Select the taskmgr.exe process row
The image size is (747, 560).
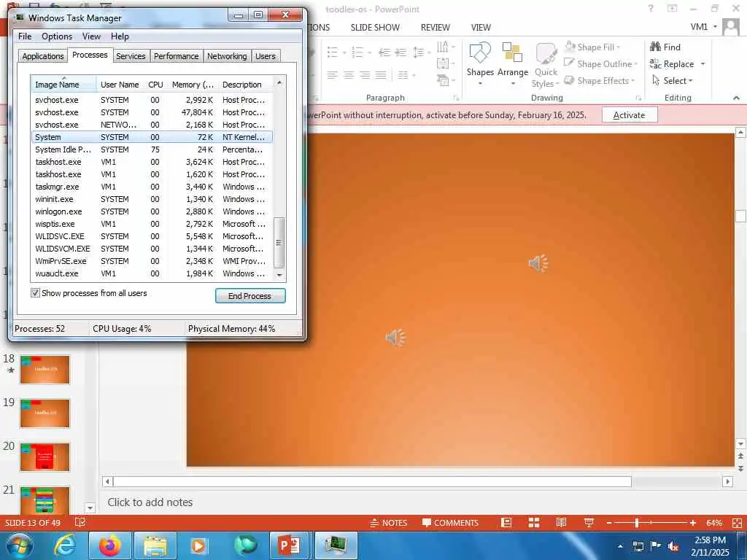point(152,187)
